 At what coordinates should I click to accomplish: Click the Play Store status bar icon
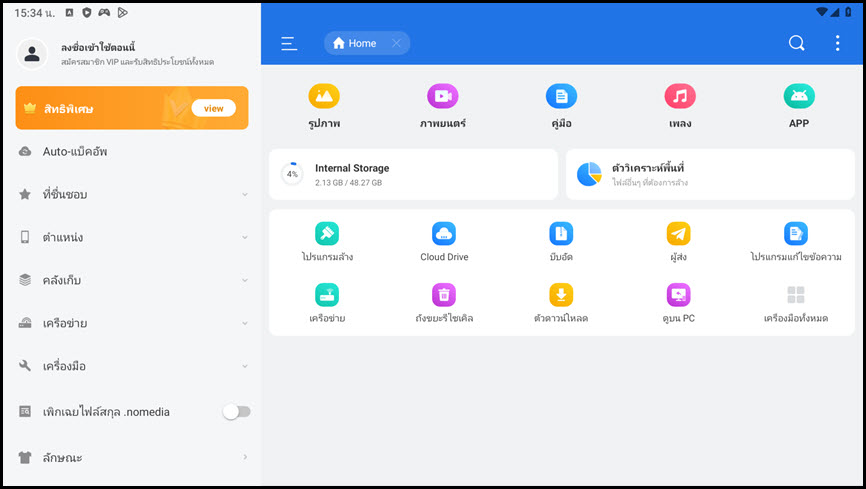pyautogui.click(x=123, y=12)
